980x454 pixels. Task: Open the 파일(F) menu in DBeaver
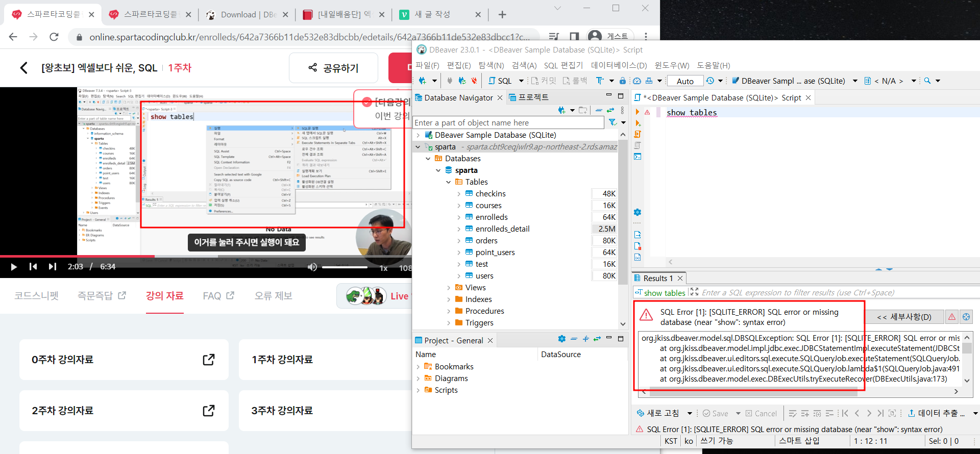click(x=427, y=65)
